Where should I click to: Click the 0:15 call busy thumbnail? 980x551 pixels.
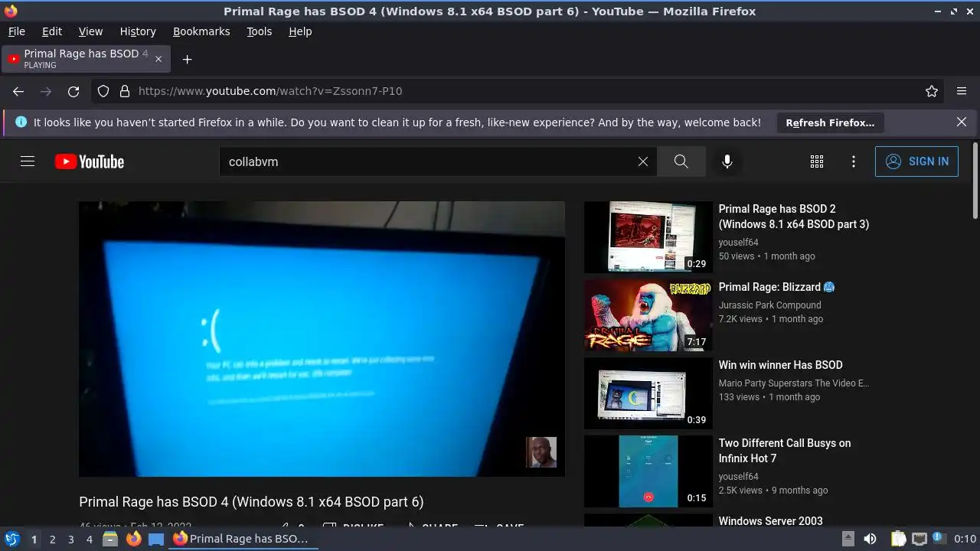pos(648,471)
